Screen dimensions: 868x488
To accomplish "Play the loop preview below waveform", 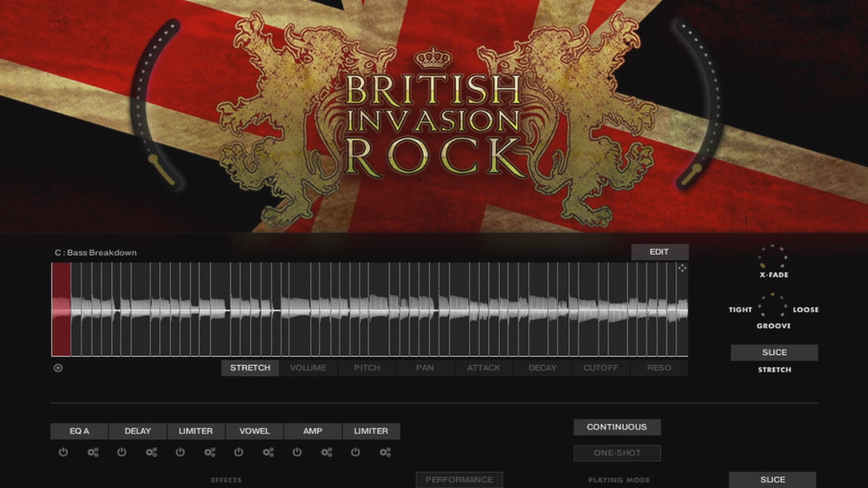I will pyautogui.click(x=58, y=368).
